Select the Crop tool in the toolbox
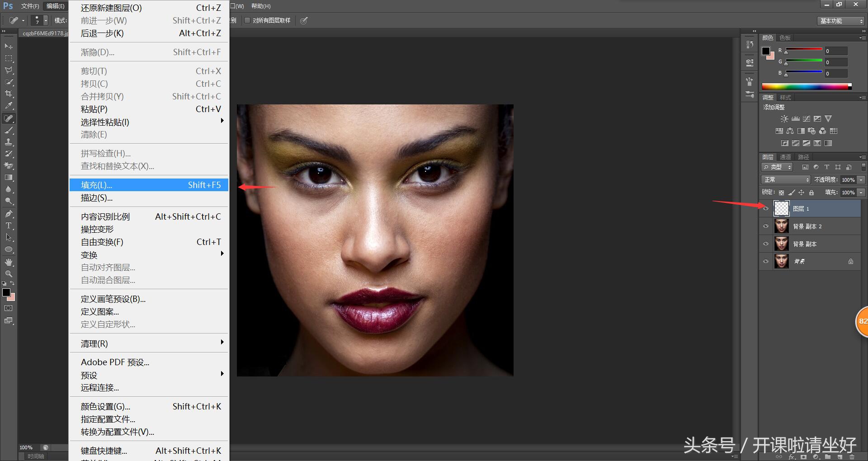 point(9,94)
